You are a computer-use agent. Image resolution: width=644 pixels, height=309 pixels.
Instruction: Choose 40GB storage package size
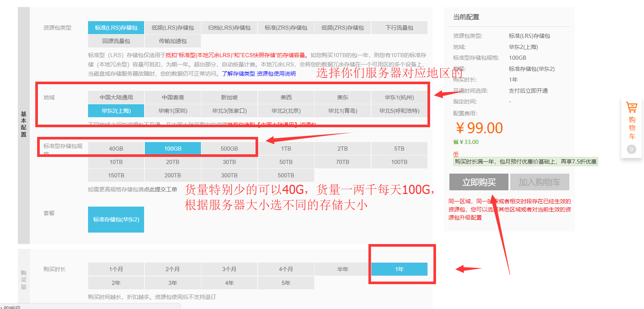tap(116, 149)
